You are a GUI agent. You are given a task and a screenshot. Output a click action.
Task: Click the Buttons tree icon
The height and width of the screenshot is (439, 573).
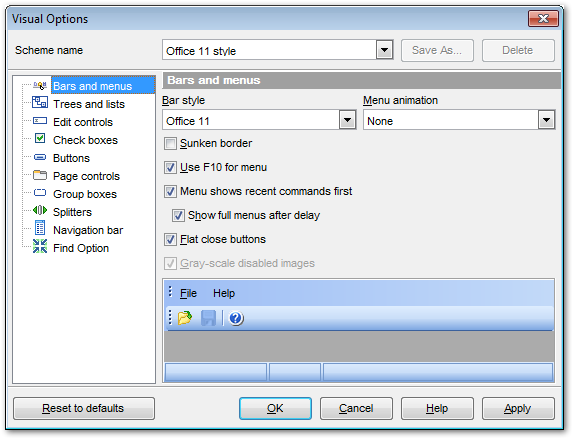pyautogui.click(x=40, y=157)
